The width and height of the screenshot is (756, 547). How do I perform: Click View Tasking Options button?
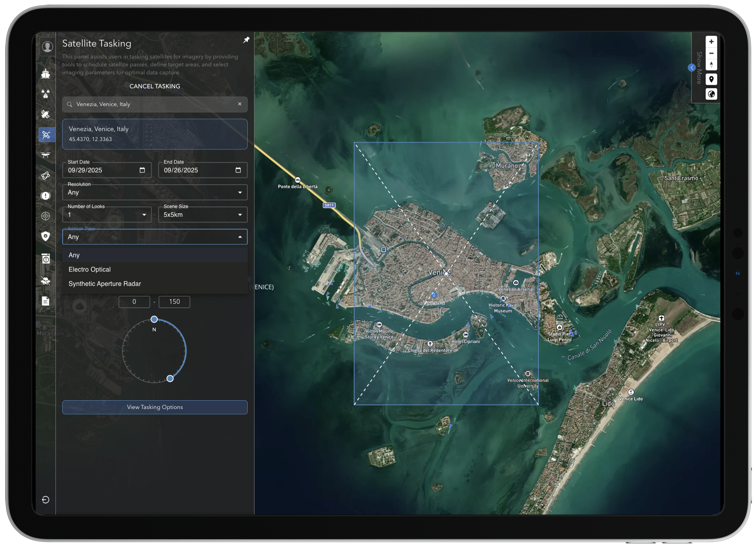tap(155, 407)
